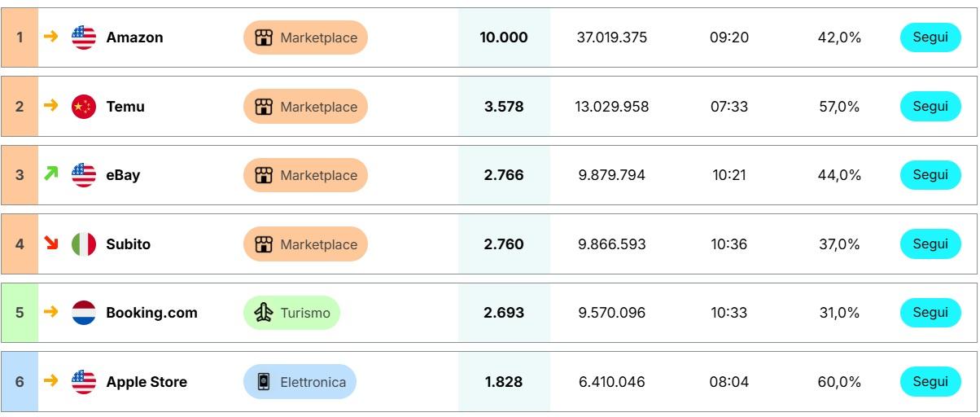The image size is (980, 417).
Task: Select the Marketplace category tag for Temu
Action: pos(306,107)
